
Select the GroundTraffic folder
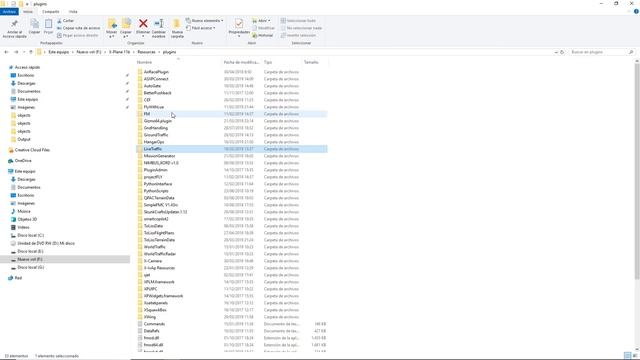point(156,135)
